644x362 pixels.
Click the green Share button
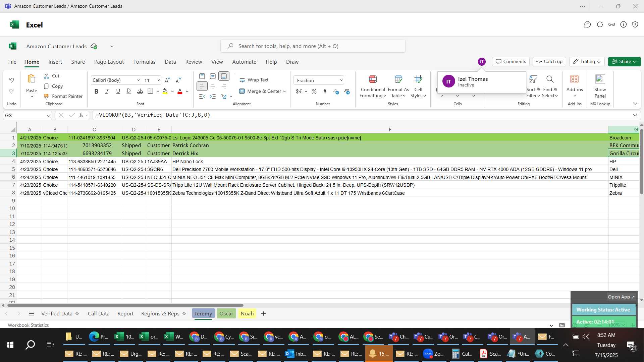(x=624, y=62)
